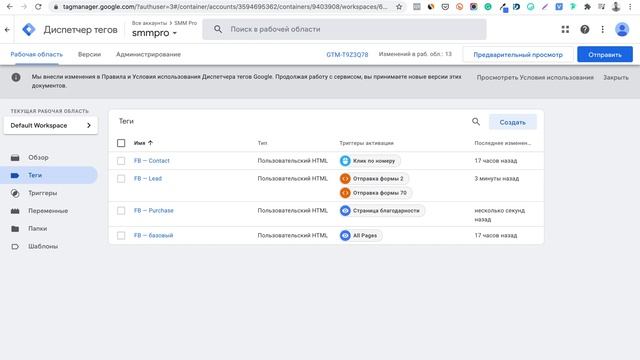Image resolution: width=640 pixels, height=360 pixels.
Task: Open the help question mark icon
Action: tap(585, 29)
